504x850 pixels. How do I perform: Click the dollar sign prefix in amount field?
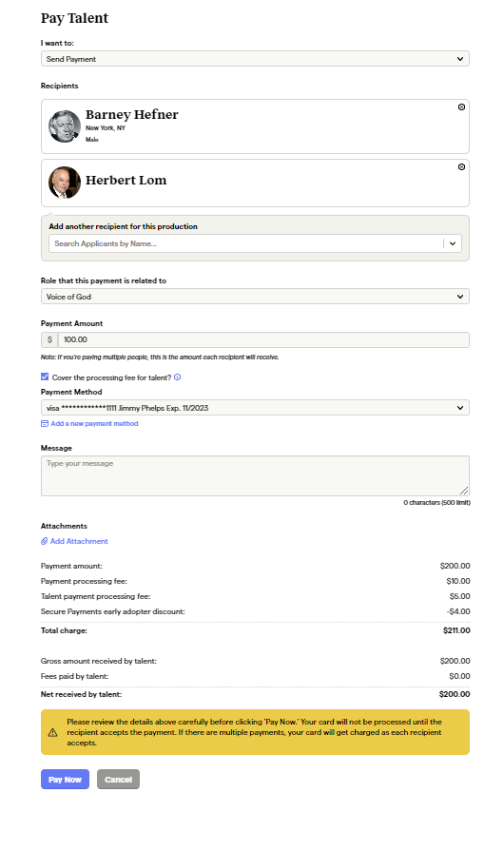coord(49,339)
